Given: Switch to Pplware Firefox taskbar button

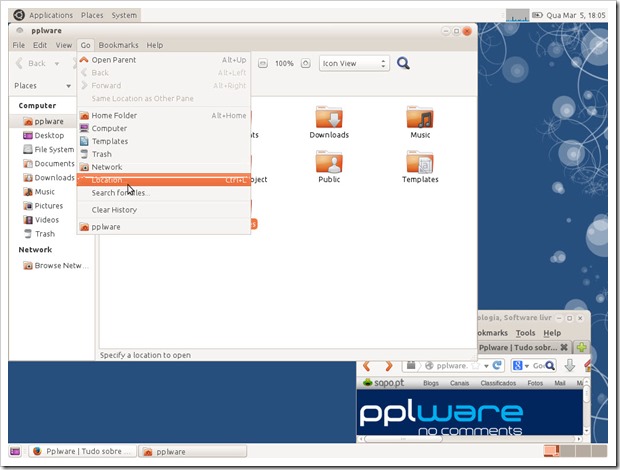Looking at the screenshot, I should coord(82,451).
